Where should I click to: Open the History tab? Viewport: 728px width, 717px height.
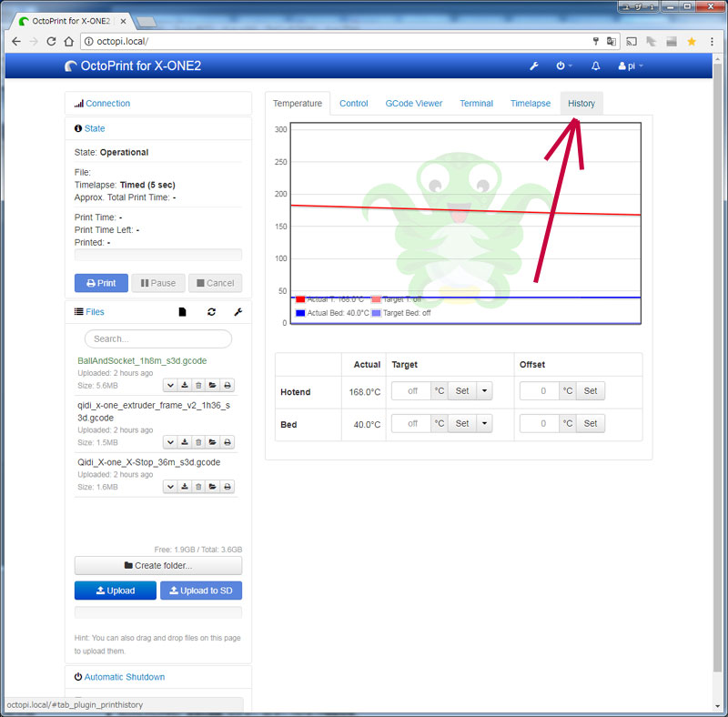click(x=581, y=104)
